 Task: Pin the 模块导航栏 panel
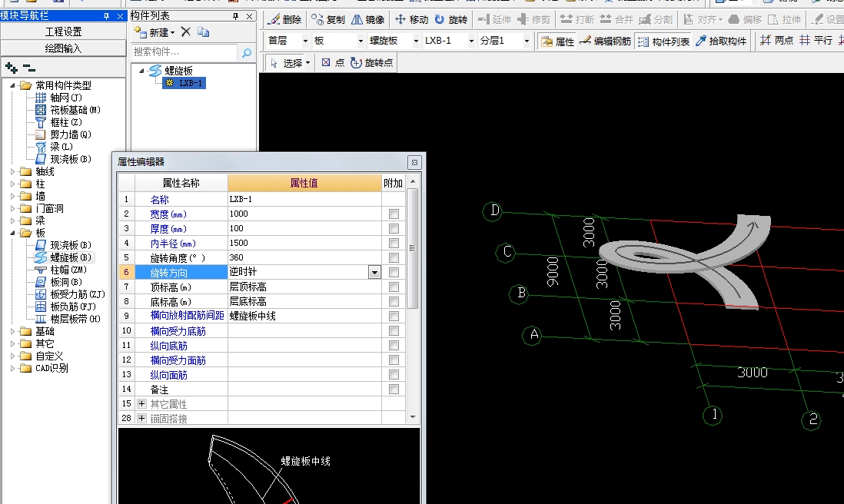point(107,16)
